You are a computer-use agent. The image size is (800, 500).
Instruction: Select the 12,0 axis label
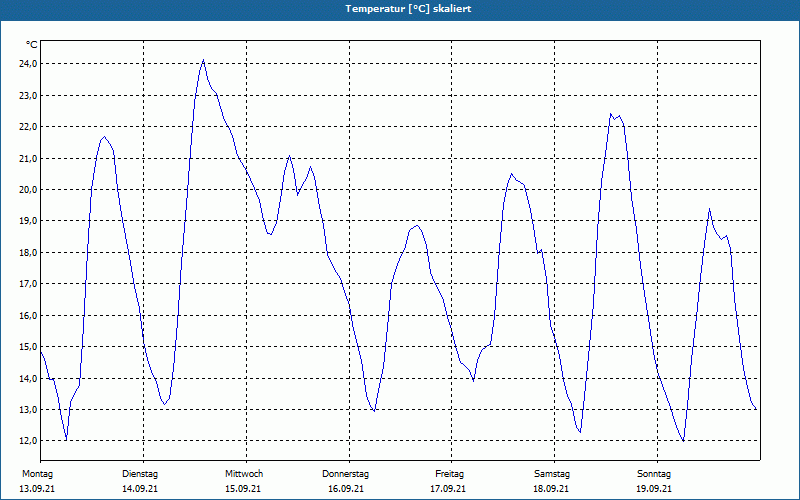(28, 441)
